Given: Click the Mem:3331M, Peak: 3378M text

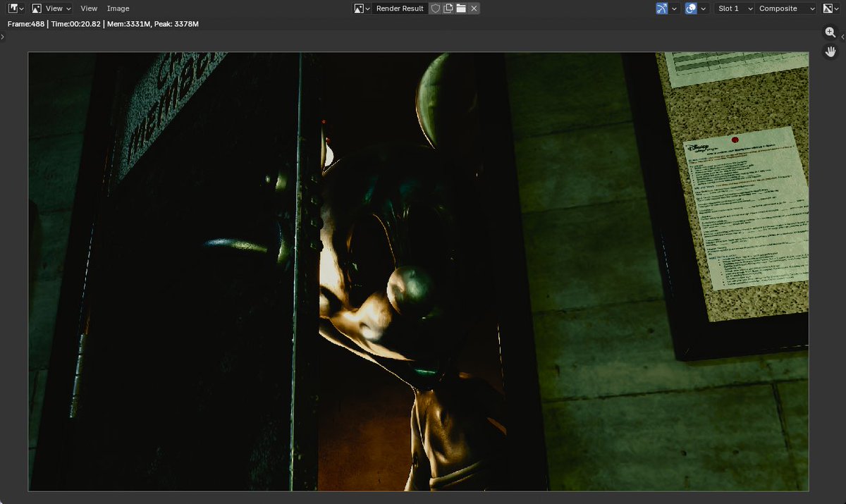Looking at the screenshot, I should point(153,24).
